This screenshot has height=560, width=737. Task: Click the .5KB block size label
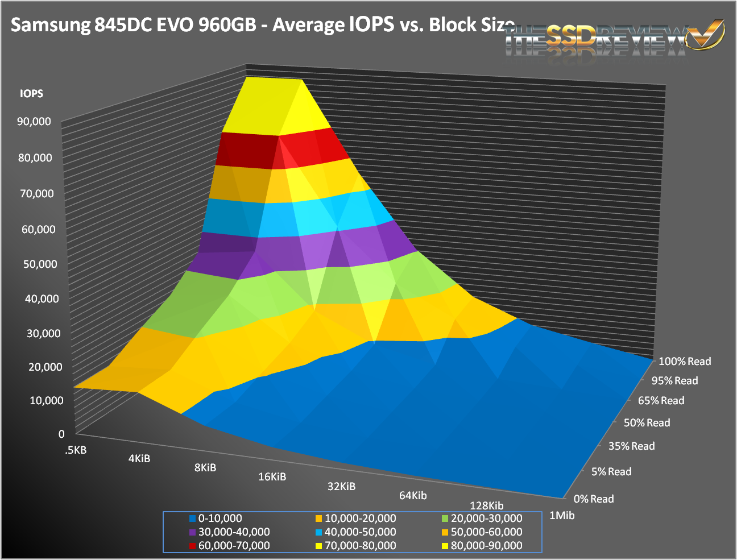[x=76, y=450]
